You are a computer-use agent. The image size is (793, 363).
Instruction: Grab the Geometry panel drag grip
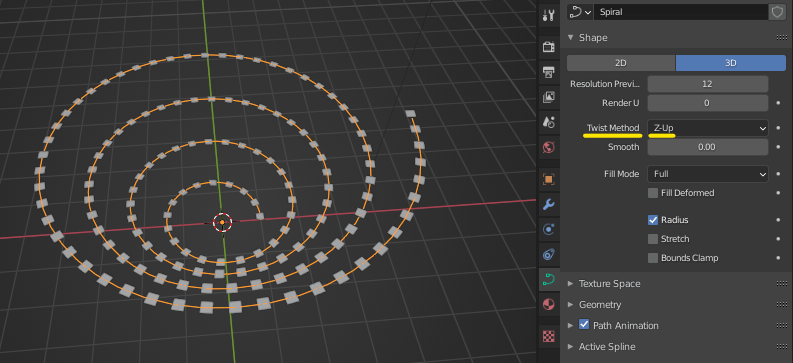point(781,304)
